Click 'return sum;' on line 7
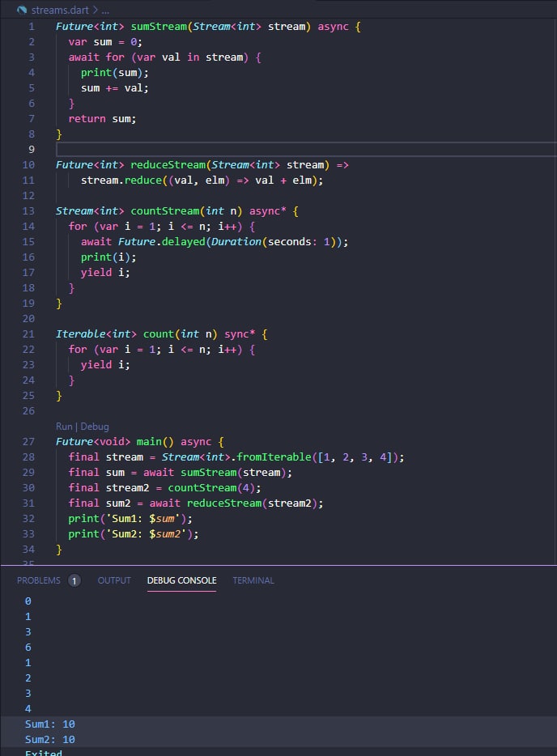 click(102, 119)
